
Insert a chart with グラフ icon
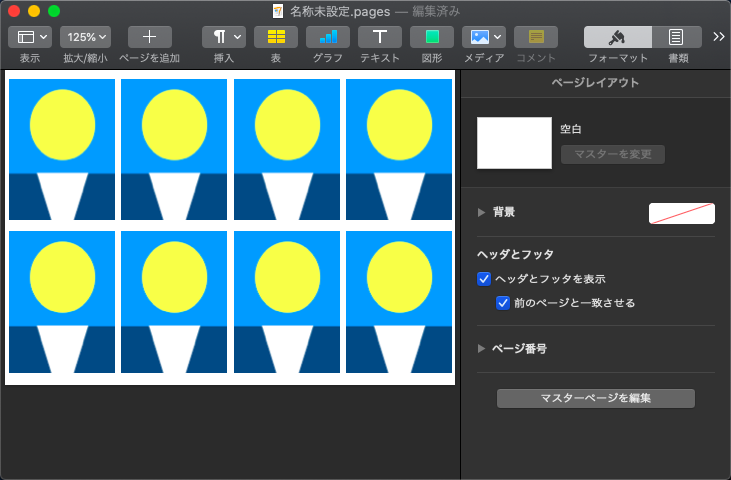coord(328,37)
